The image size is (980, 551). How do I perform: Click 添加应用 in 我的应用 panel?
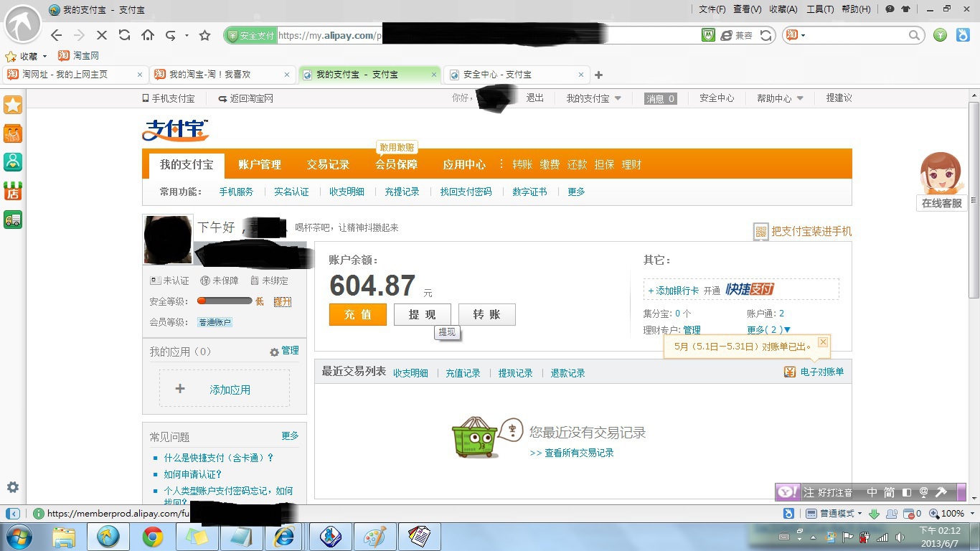[225, 390]
